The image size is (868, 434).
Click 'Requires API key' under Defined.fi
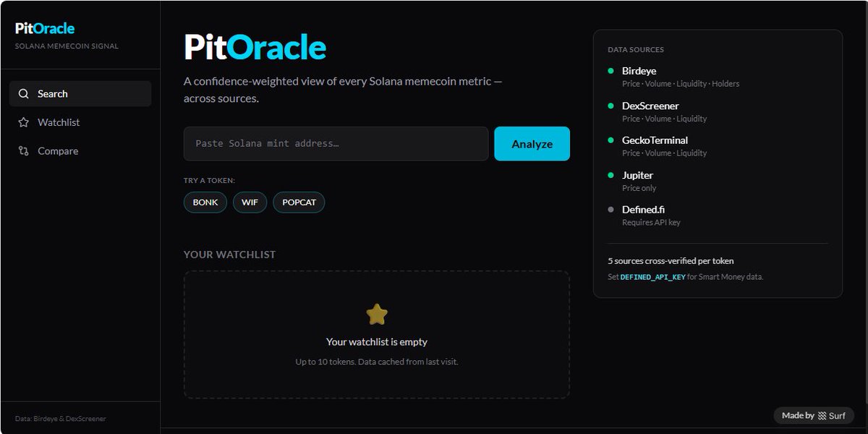pyautogui.click(x=651, y=223)
